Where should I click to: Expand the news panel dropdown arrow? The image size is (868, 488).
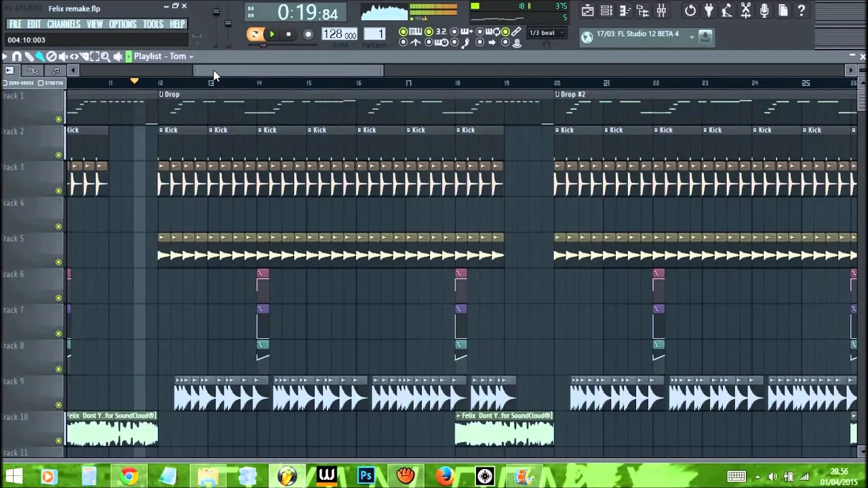692,37
